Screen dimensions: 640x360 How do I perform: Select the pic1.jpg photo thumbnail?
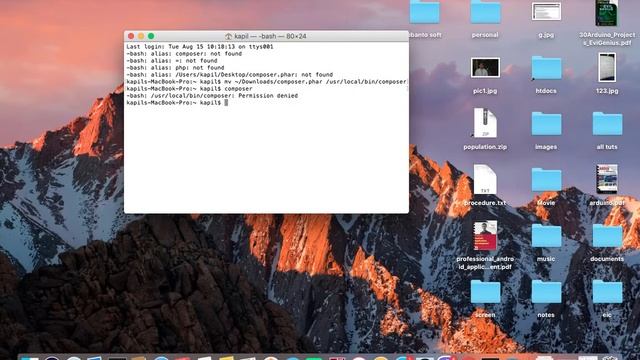(x=485, y=67)
